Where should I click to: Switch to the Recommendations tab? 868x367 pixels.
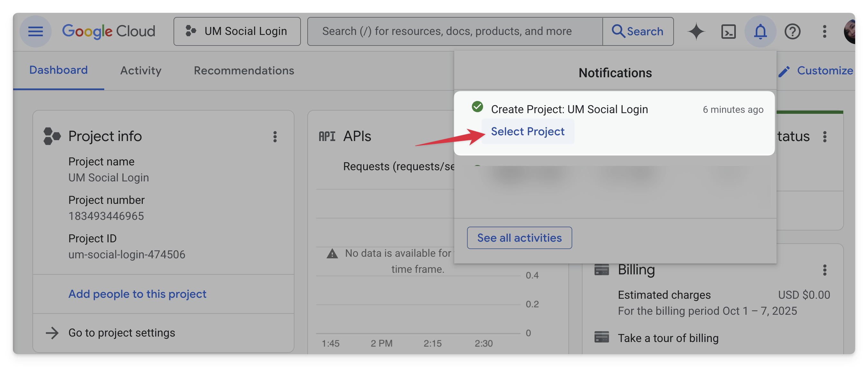(243, 71)
